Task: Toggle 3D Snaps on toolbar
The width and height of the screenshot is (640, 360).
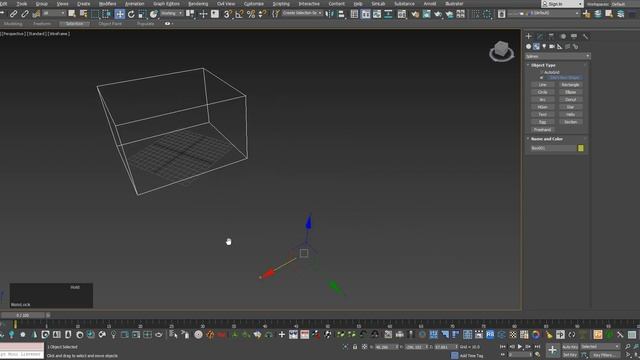Action: [228, 14]
